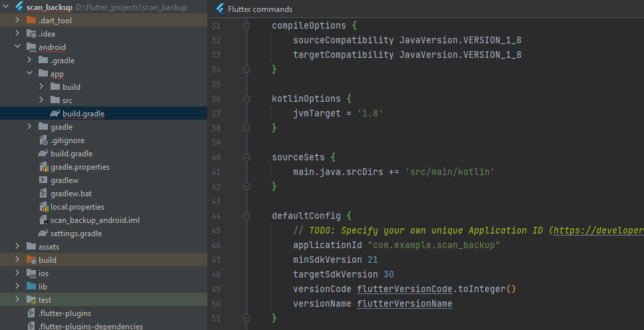Click the .flutter-plugins file icon
Viewport: 644px width, 330px height.
tap(31, 313)
